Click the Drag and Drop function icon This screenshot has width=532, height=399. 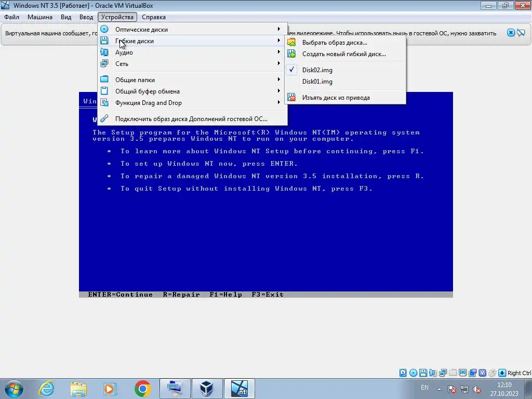click(x=104, y=102)
